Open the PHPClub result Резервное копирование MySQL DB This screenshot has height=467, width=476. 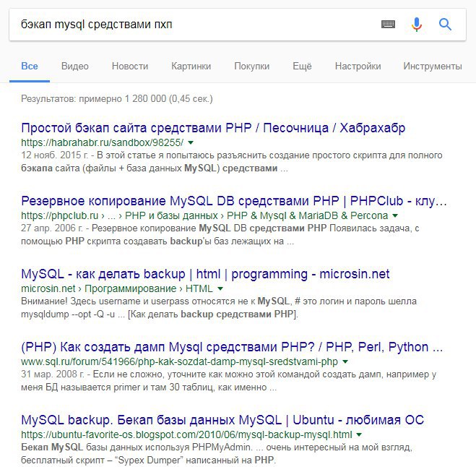coord(234,201)
